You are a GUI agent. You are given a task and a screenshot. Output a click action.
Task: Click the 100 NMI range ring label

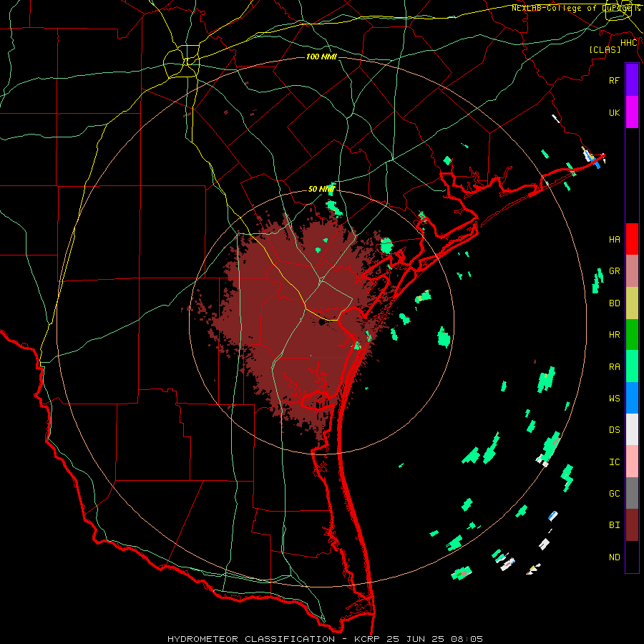click(321, 57)
